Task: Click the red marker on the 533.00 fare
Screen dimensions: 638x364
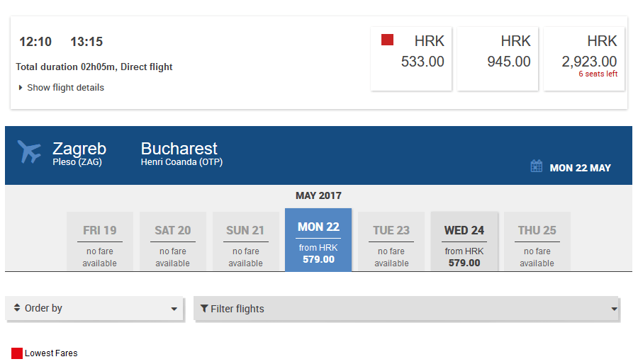Action: tap(387, 40)
